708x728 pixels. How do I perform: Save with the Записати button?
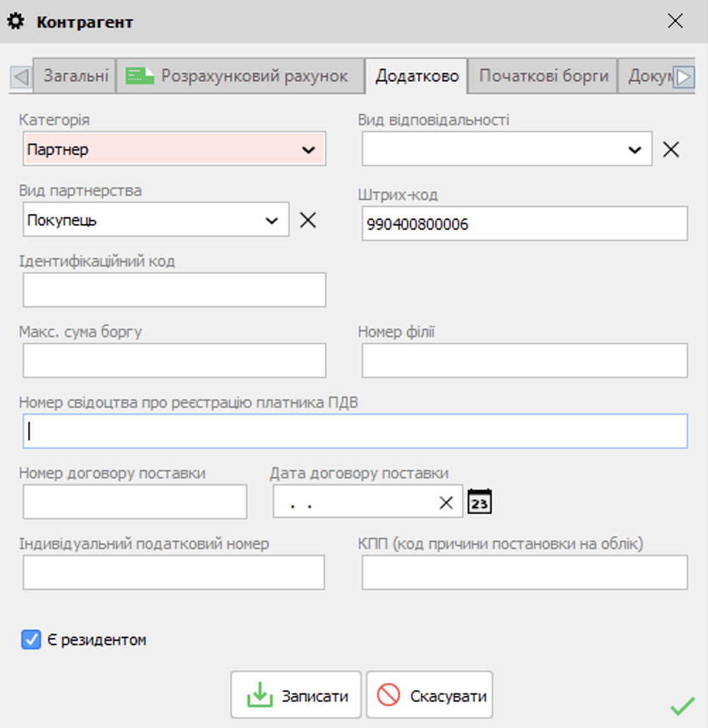(x=296, y=695)
